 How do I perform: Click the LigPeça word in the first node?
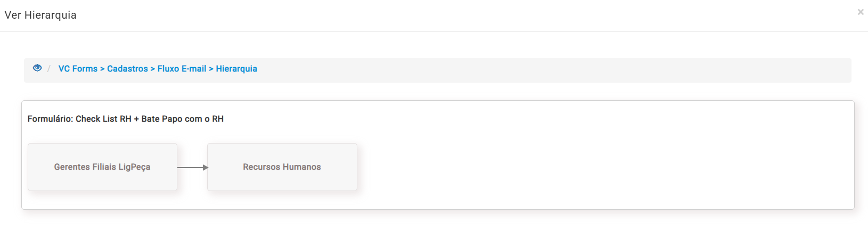coord(134,167)
